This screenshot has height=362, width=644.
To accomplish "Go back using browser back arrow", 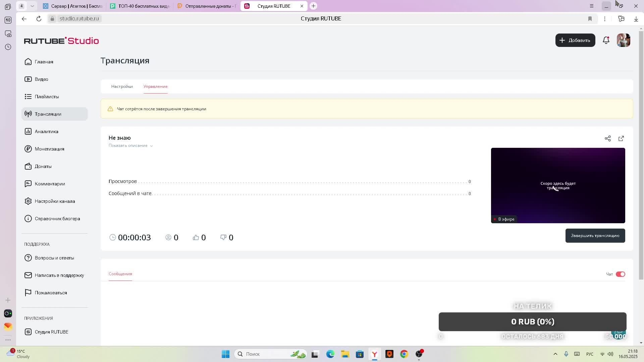I will [24, 19].
